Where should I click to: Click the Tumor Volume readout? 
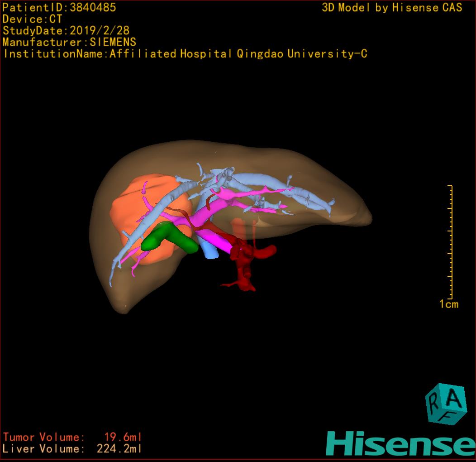(72, 437)
